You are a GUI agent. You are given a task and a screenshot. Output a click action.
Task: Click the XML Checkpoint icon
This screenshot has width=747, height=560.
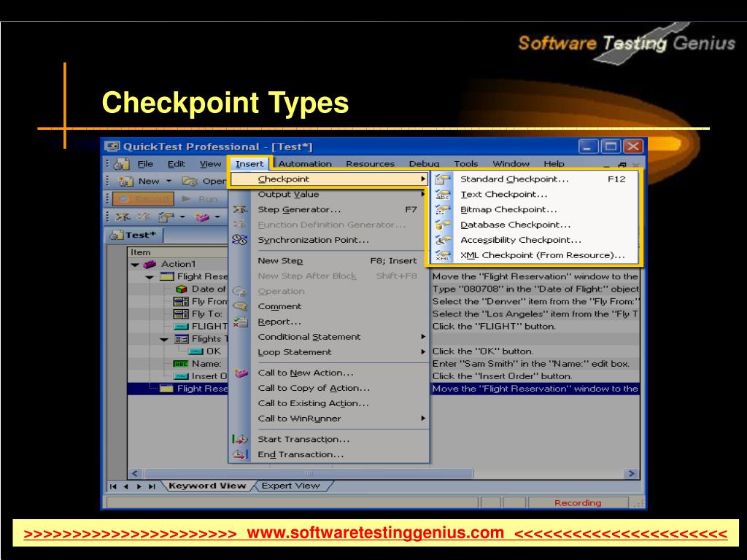[443, 255]
